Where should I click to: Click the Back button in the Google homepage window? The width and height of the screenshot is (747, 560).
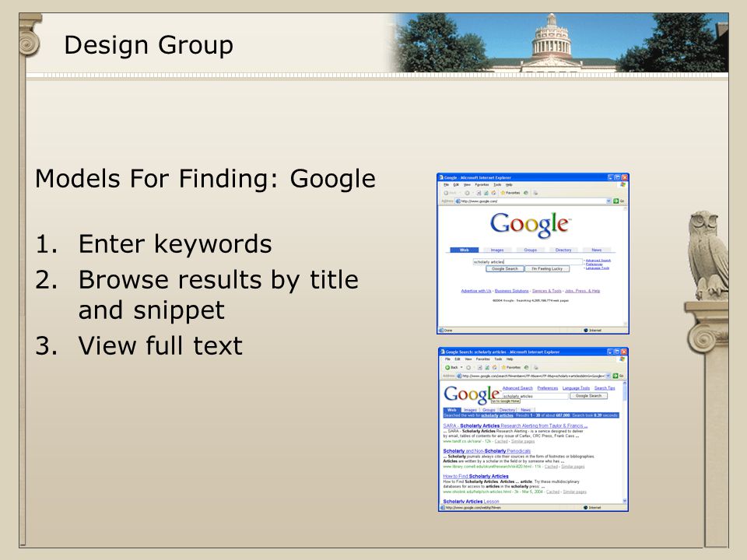point(451,193)
